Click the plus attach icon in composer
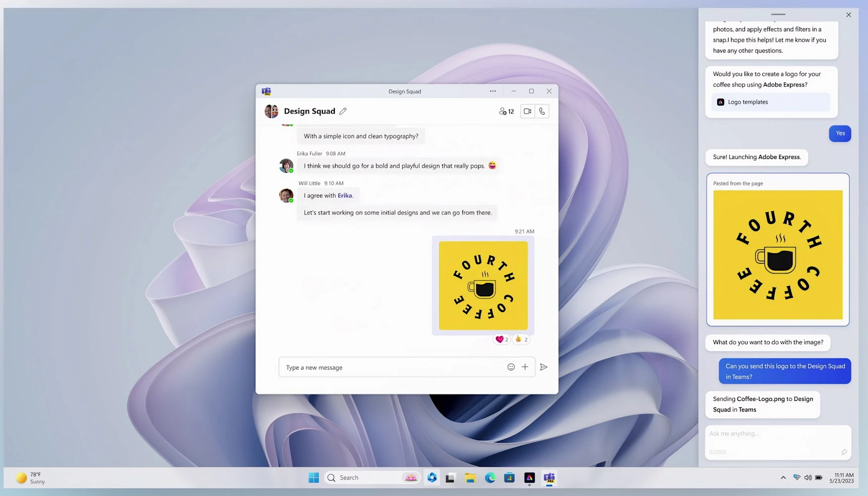 click(x=525, y=367)
